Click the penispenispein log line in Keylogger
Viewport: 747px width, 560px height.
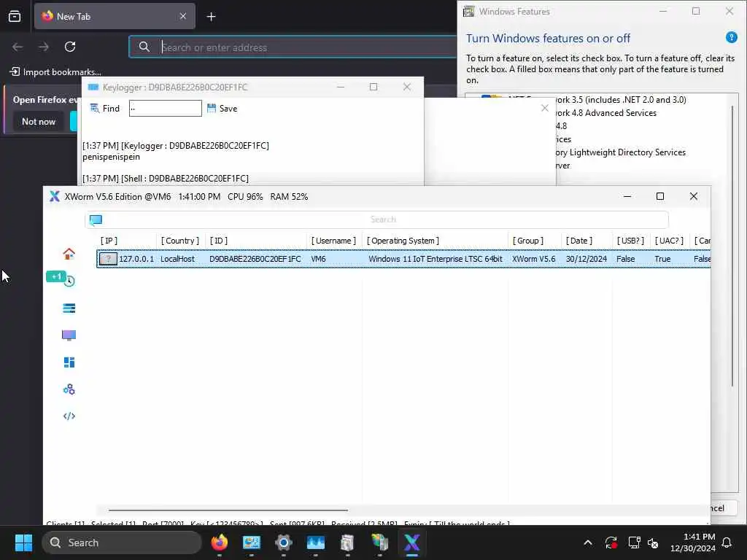(x=111, y=157)
